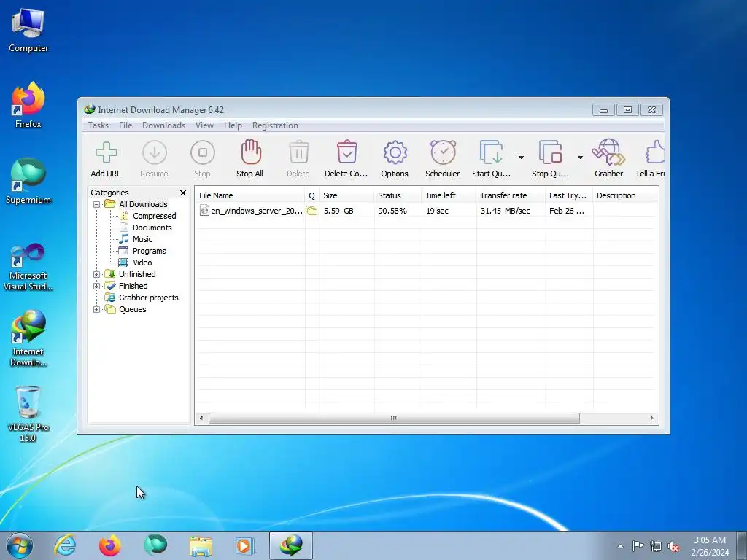Select the Programs category
The height and width of the screenshot is (560, 747).
[x=149, y=251]
